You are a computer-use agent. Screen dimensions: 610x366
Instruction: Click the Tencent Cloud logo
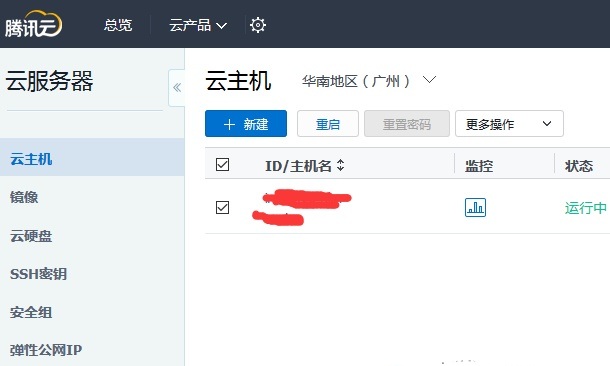point(33,24)
